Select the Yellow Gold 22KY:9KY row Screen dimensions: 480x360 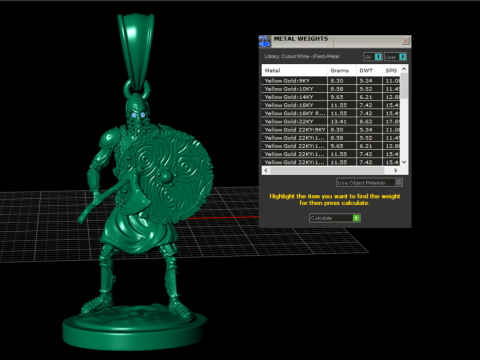tap(331, 130)
